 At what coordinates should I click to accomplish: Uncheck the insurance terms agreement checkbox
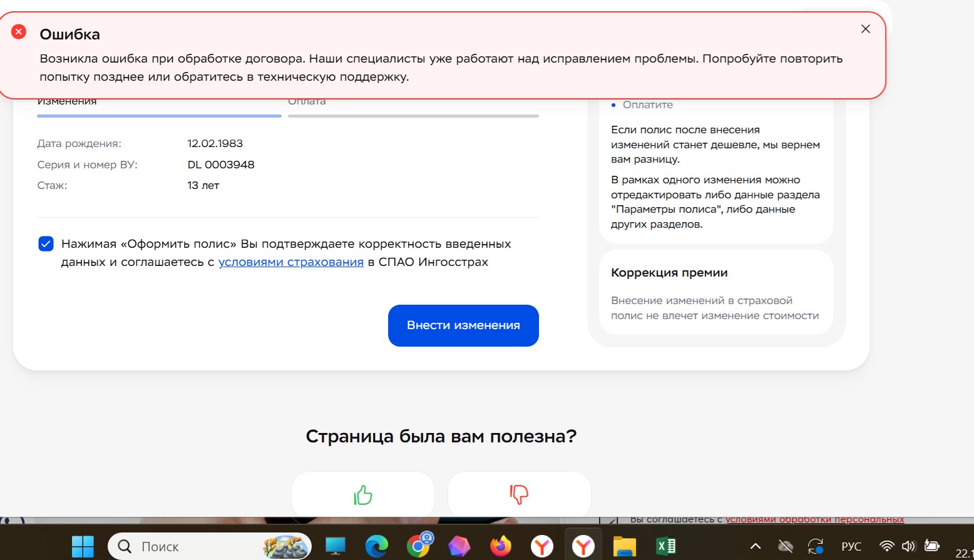click(46, 244)
